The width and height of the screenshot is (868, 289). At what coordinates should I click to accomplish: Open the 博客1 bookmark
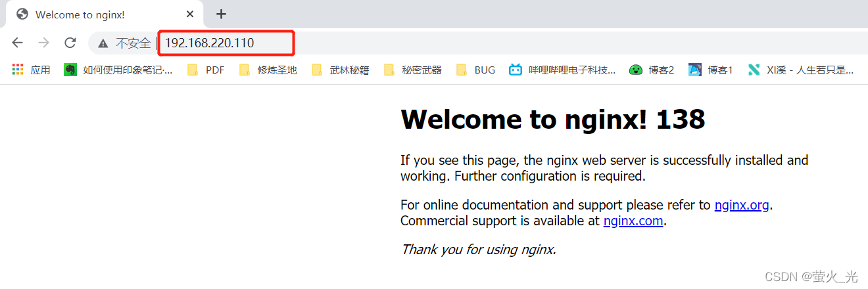[711, 70]
